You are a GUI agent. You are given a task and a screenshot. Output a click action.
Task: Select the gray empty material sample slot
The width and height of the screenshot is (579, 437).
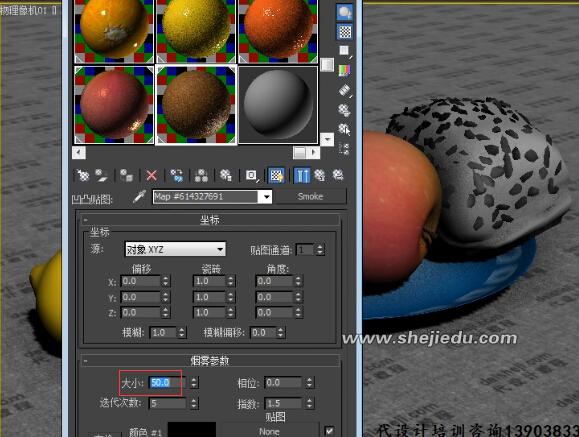click(x=278, y=105)
